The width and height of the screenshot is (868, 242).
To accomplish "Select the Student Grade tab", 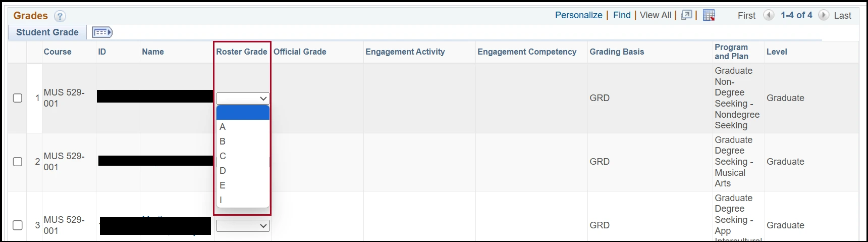I will (x=47, y=32).
